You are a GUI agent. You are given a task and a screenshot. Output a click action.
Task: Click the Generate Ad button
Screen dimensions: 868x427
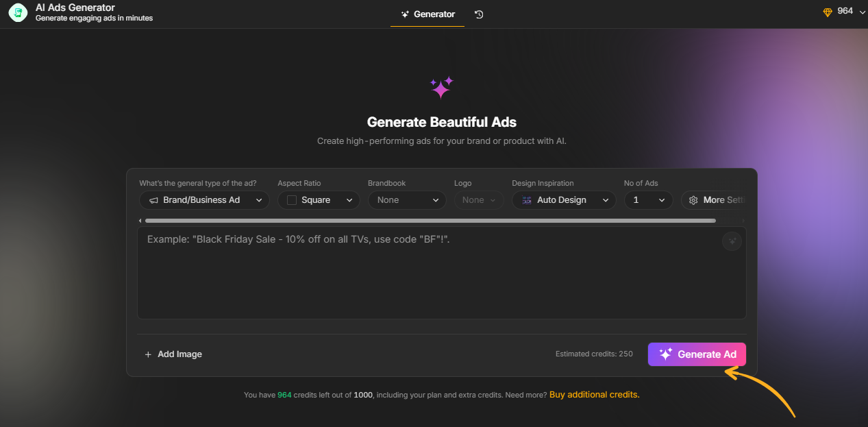[697, 354]
